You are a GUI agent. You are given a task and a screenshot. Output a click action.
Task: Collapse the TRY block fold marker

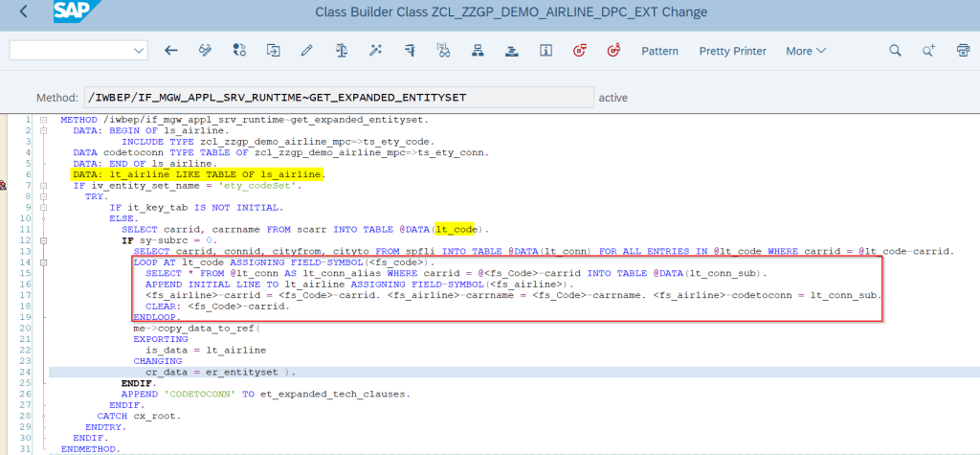tap(45, 195)
